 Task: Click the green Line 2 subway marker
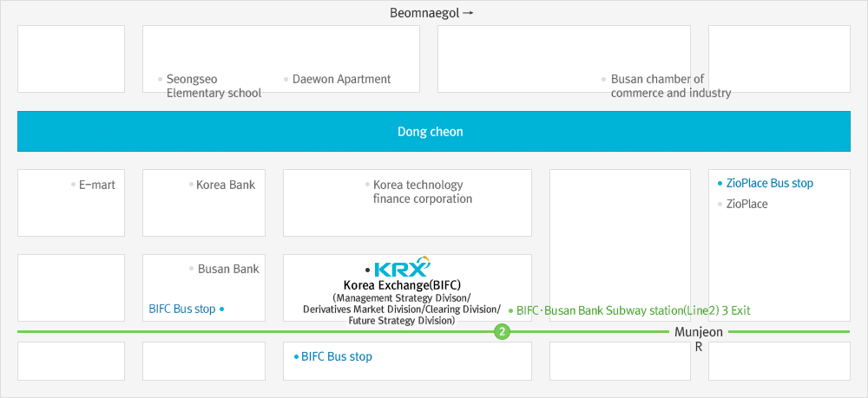click(x=502, y=331)
